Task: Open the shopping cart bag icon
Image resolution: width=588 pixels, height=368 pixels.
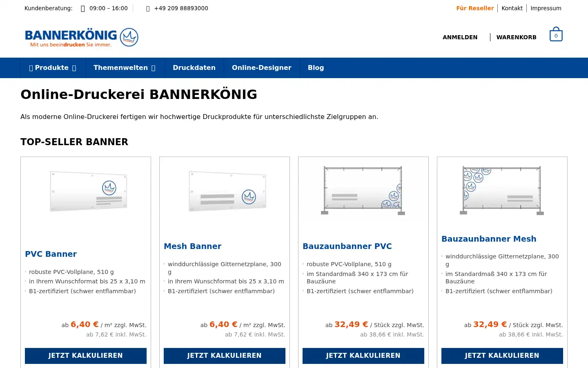Action: click(x=556, y=34)
